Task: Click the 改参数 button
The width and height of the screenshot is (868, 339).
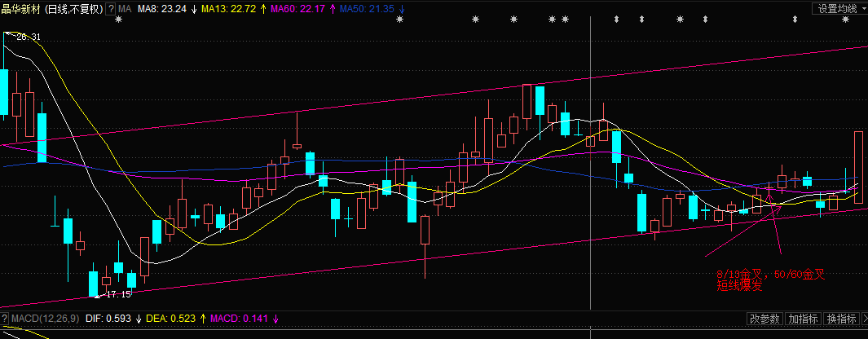Action: coord(765,319)
